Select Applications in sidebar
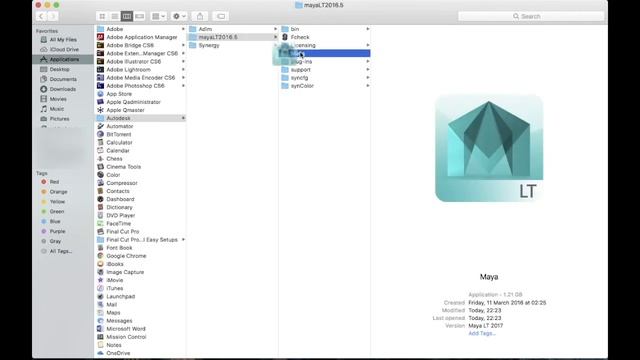 coord(63,59)
